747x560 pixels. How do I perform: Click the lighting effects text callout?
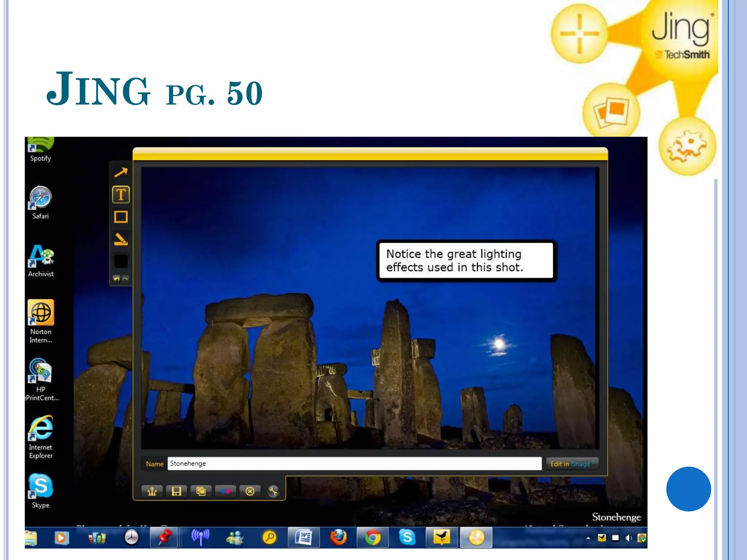[x=466, y=261]
